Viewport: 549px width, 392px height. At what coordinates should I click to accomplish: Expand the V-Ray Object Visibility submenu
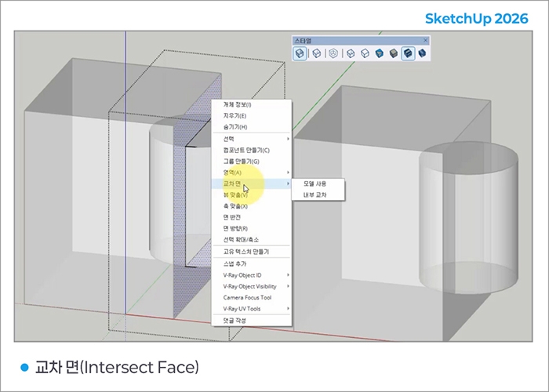tap(252, 286)
